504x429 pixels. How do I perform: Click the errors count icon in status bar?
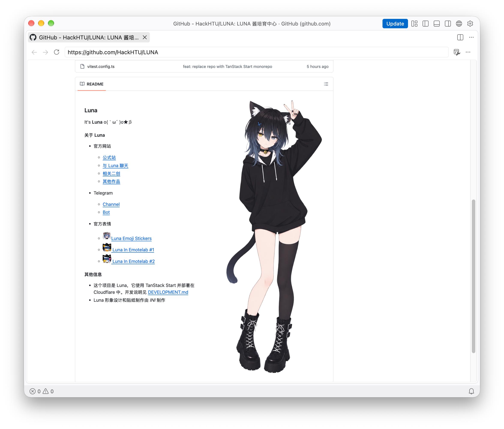pos(33,391)
